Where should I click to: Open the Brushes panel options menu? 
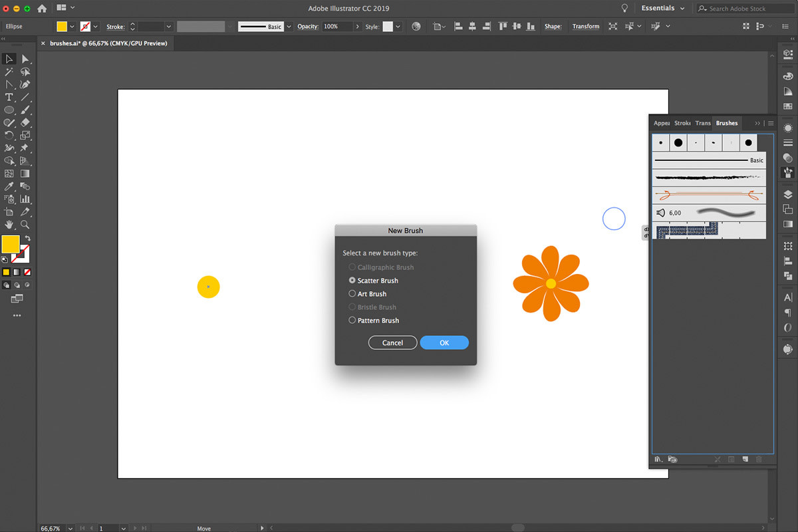pyautogui.click(x=771, y=123)
